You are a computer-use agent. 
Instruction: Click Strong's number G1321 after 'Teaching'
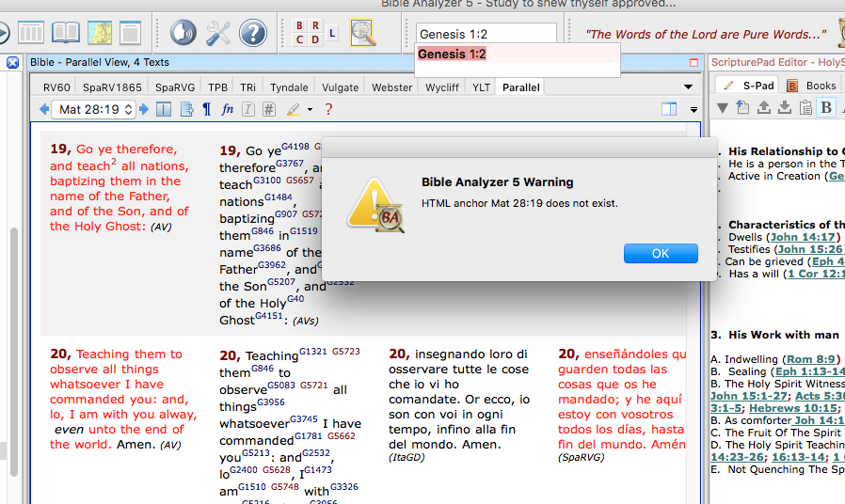coord(313,352)
